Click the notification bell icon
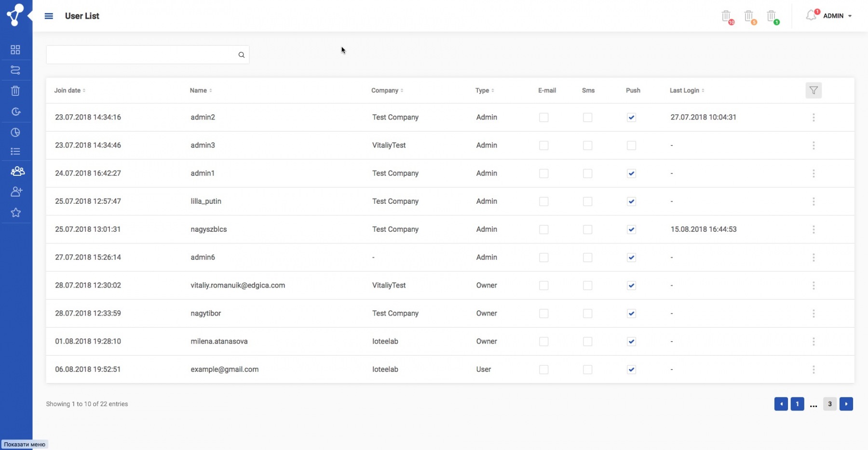 [811, 15]
